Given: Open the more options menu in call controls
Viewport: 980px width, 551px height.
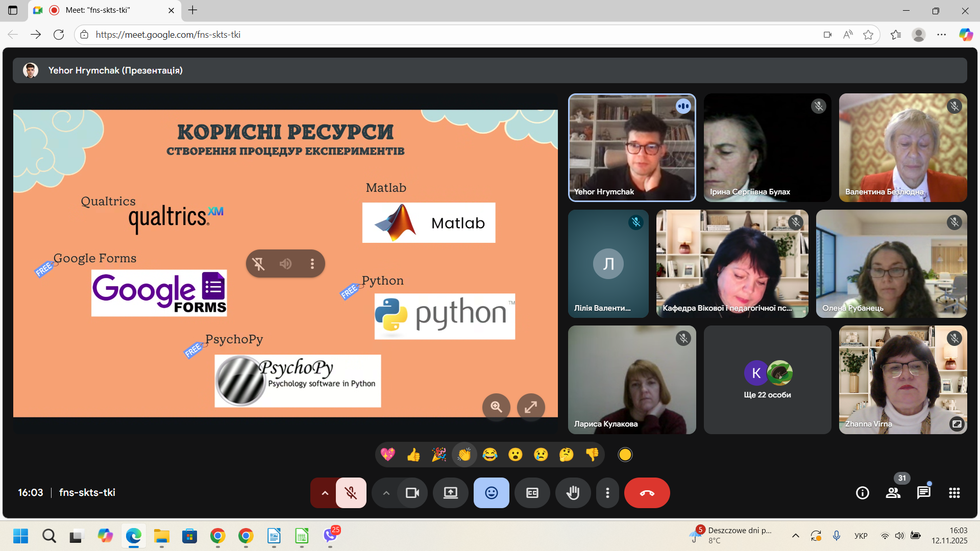Looking at the screenshot, I should pos(607,493).
